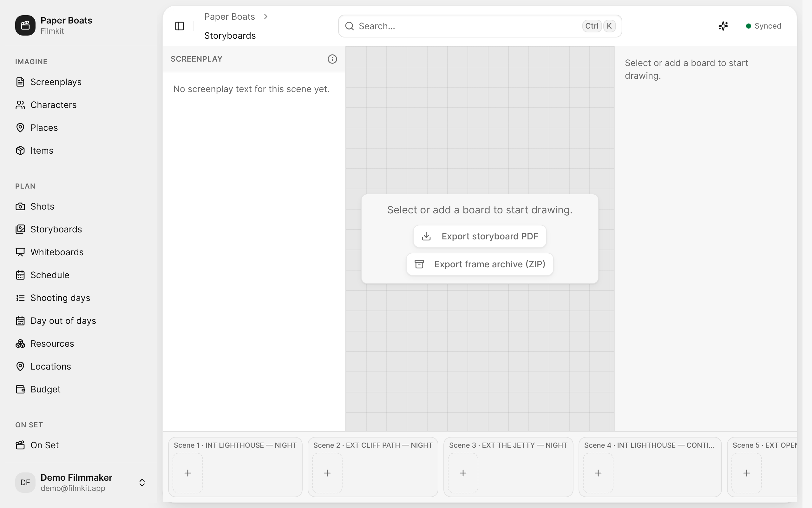Click the Synced status indicator

[763, 26]
